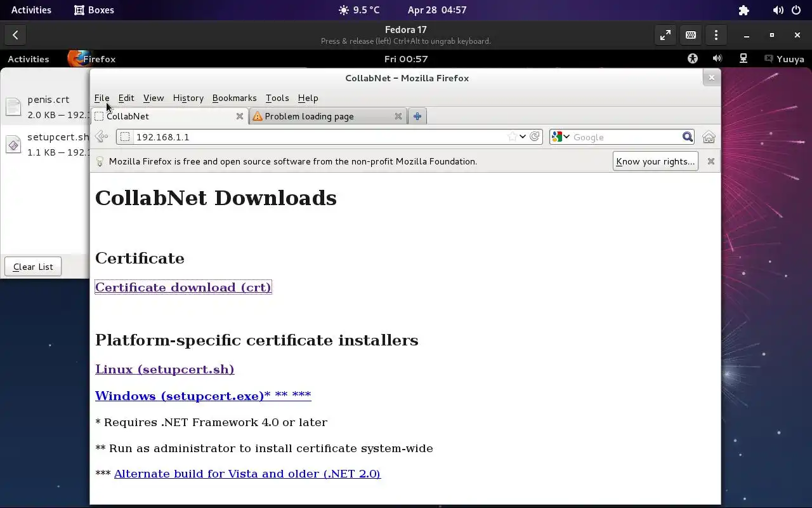Open the View menu

(x=154, y=98)
